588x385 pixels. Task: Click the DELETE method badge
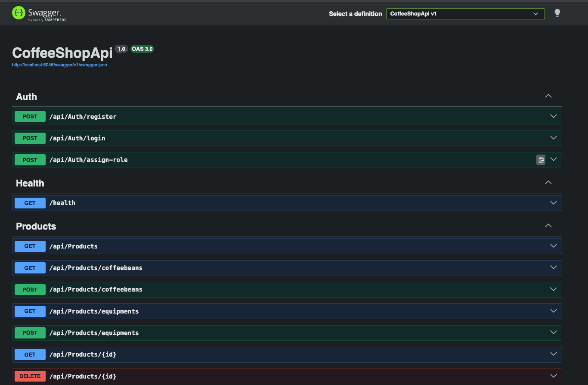[x=30, y=376]
